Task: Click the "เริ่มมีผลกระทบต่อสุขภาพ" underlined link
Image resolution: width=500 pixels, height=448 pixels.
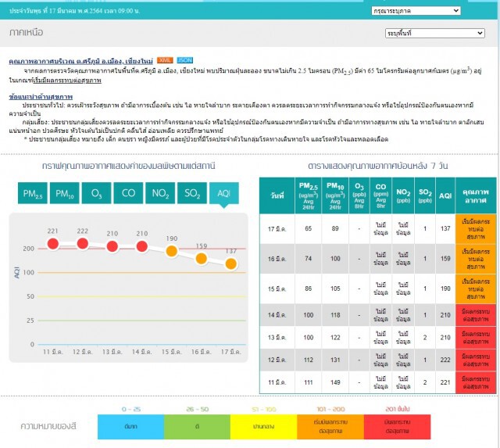Action: coord(67,80)
